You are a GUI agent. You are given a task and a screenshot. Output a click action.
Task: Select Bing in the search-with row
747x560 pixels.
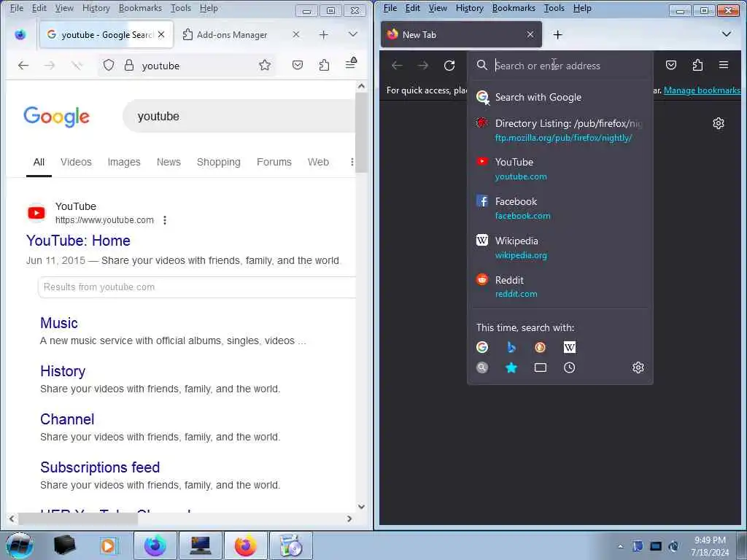pos(511,347)
